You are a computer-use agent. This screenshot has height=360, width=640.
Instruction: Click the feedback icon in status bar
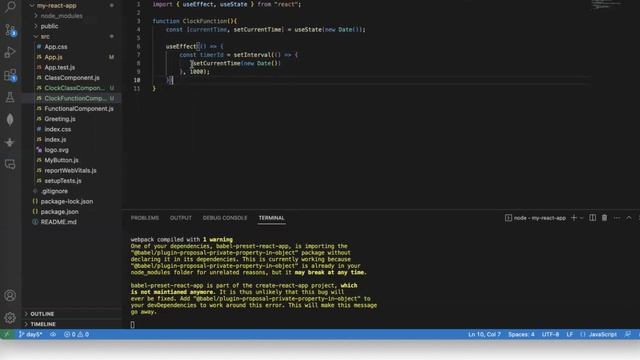click(x=628, y=334)
